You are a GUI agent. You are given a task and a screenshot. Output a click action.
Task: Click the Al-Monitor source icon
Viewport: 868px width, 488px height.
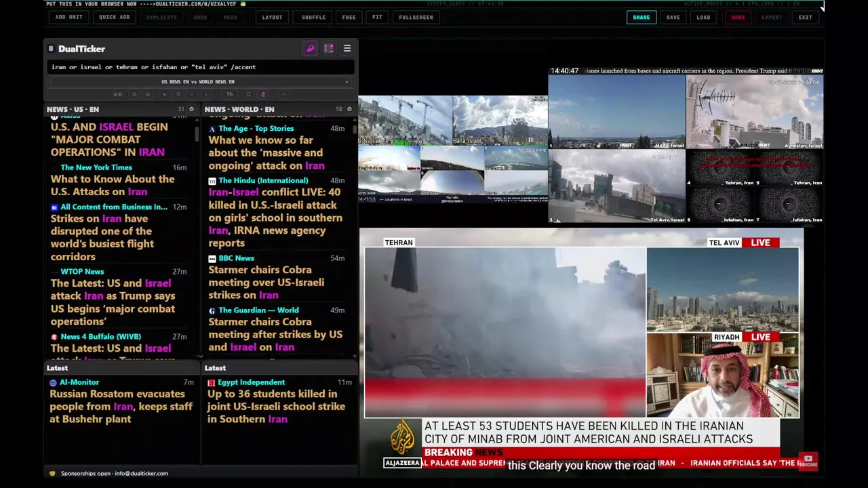click(54, 382)
